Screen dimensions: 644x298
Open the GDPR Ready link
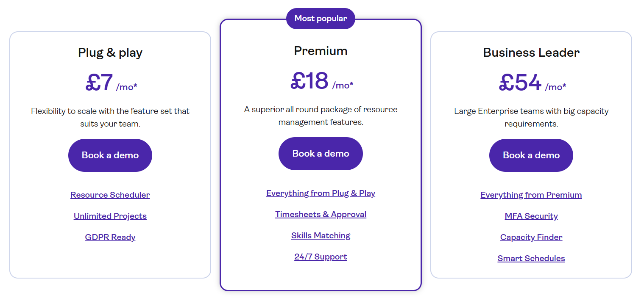[x=110, y=237]
